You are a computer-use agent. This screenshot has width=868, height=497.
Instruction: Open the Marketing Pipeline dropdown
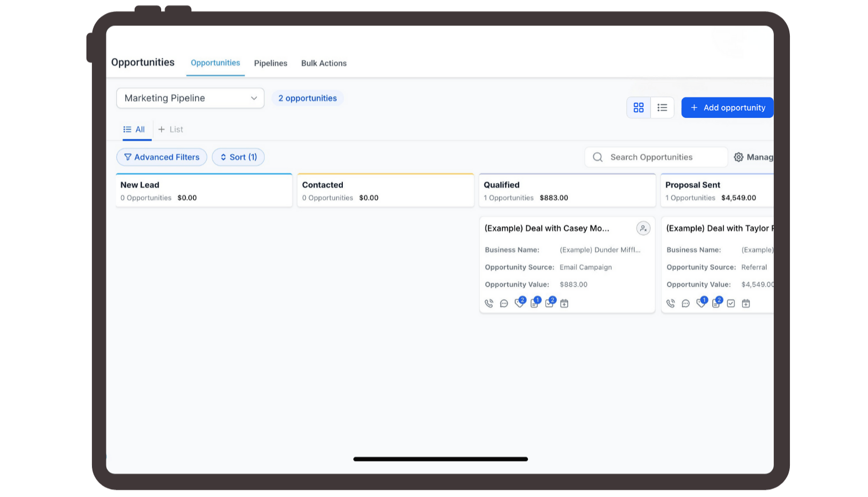coord(190,98)
